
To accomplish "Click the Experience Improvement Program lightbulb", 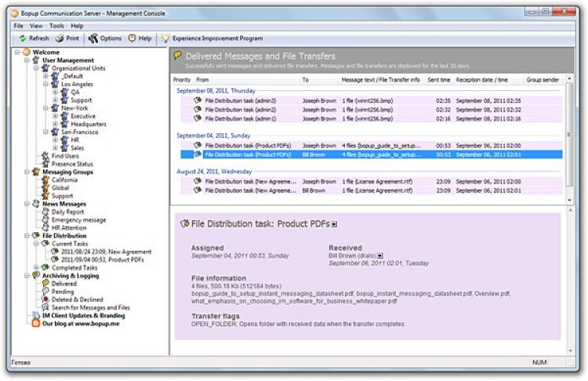I will click(165, 38).
